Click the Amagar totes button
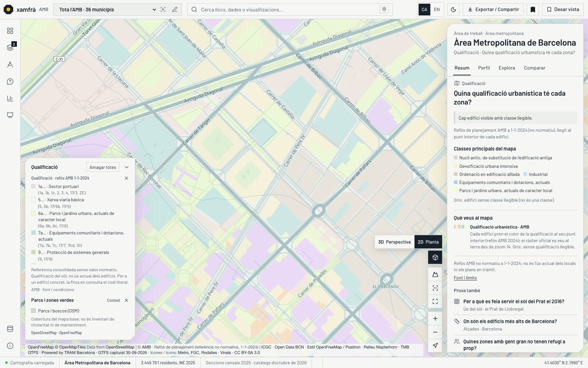Viewport: 588px width, 368px height. (x=103, y=167)
